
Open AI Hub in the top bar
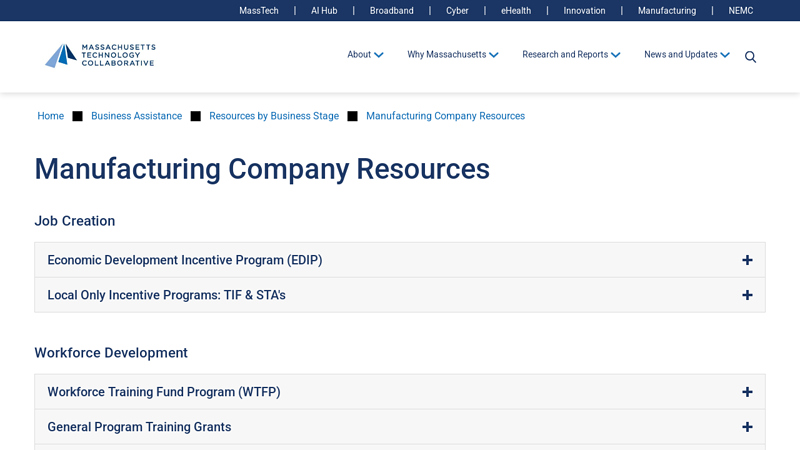pyautogui.click(x=324, y=11)
